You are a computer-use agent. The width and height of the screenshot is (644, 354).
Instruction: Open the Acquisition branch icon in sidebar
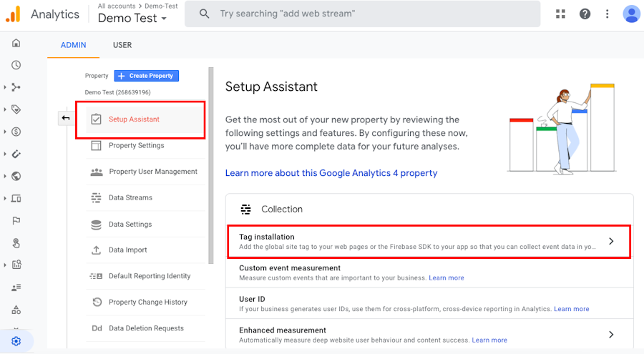(16, 87)
